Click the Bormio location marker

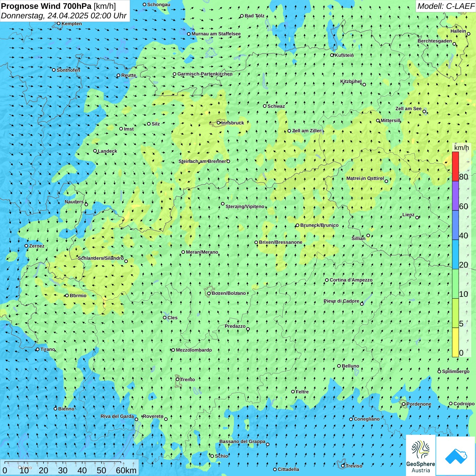[67, 295]
